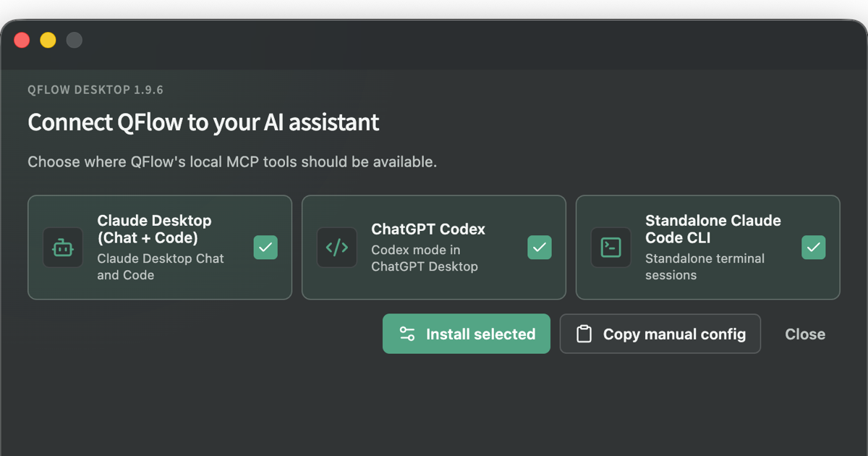Viewport: 868px width, 456px height.
Task: Install the selected integrations
Action: (467, 334)
